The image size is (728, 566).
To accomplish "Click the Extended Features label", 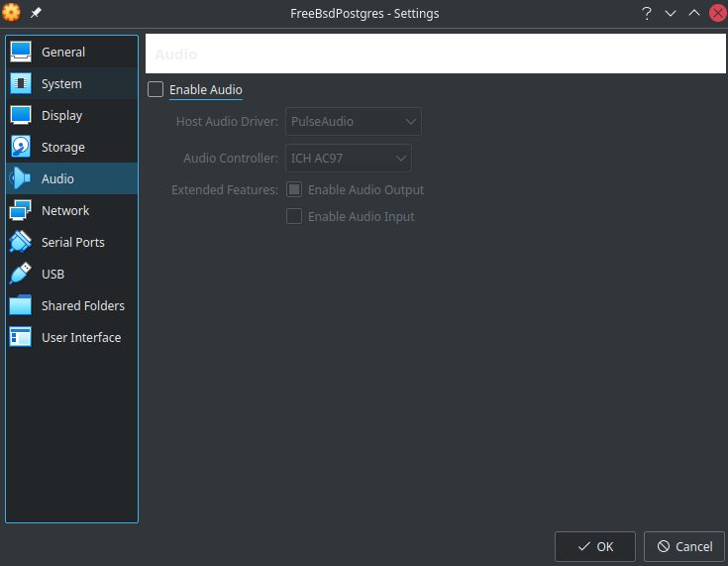I will point(225,190).
